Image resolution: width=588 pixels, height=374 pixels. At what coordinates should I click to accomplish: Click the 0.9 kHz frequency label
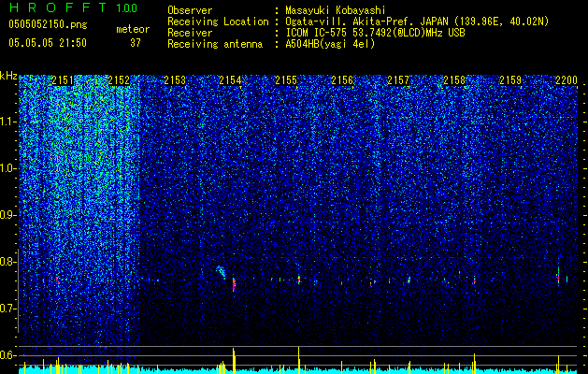[7, 215]
